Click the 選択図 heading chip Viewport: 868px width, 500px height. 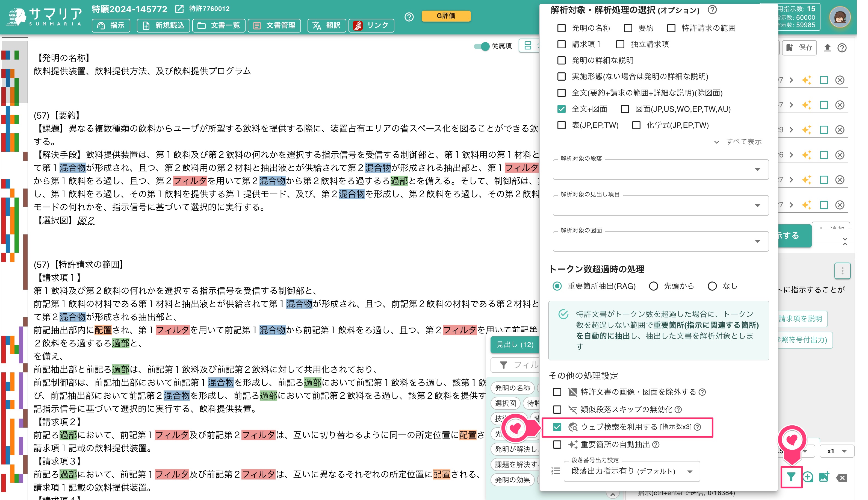506,404
